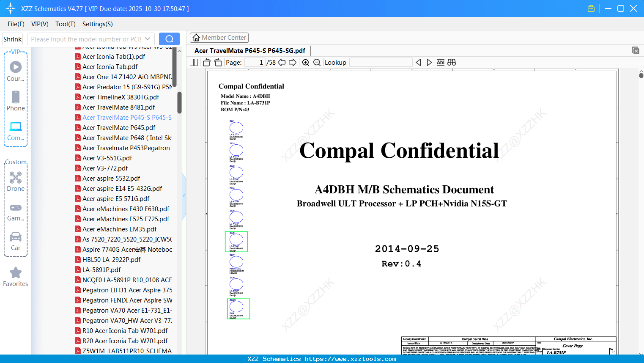Click the Lookup text field

pyautogui.click(x=381, y=63)
